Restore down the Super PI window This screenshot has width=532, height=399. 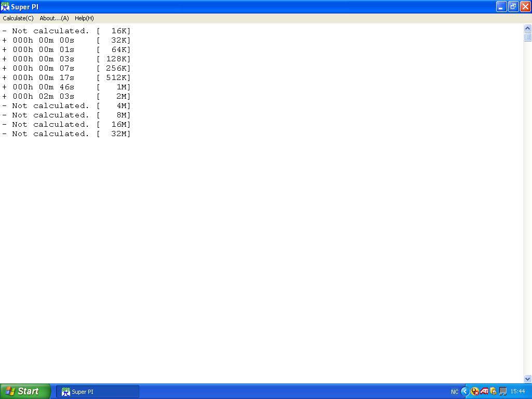point(513,6)
